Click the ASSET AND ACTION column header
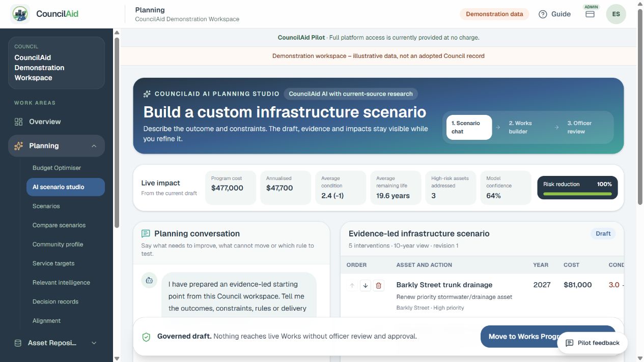Image resolution: width=644 pixels, height=362 pixels. coord(424,265)
